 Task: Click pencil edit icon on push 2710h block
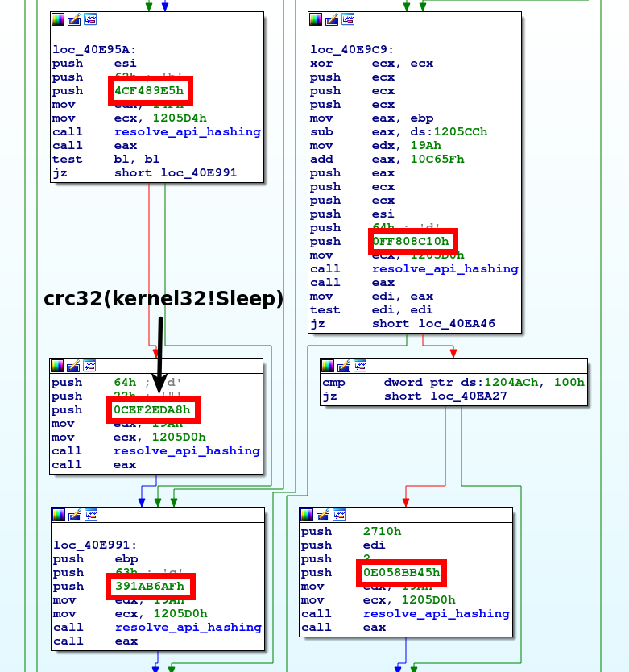coord(323,515)
